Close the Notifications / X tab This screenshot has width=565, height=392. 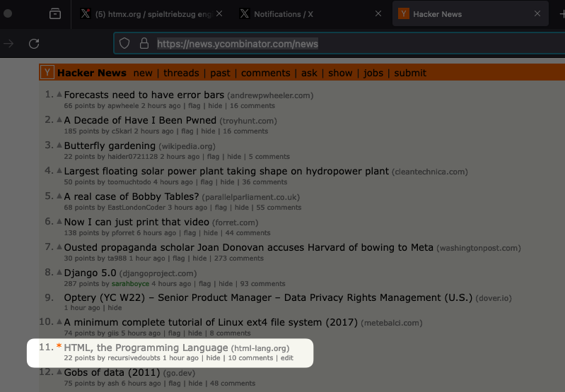click(378, 13)
